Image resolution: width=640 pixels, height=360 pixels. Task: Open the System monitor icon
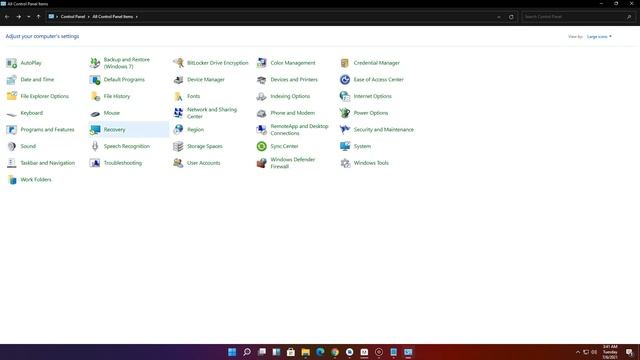345,146
